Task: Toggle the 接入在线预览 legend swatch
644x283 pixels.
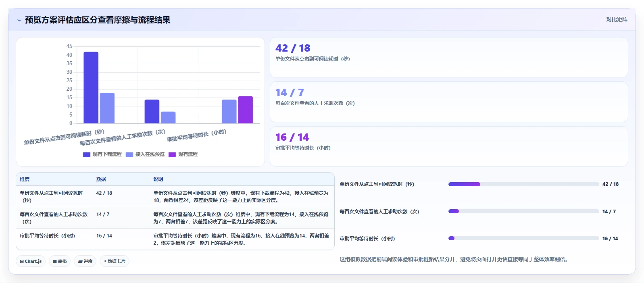Action: point(129,154)
